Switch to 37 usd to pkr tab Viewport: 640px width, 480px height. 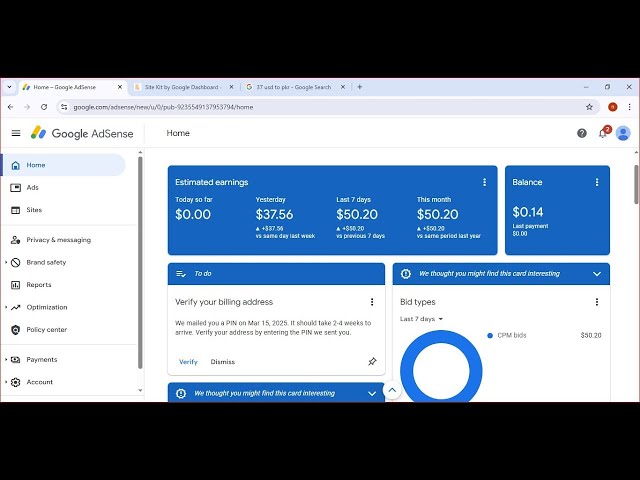(294, 87)
